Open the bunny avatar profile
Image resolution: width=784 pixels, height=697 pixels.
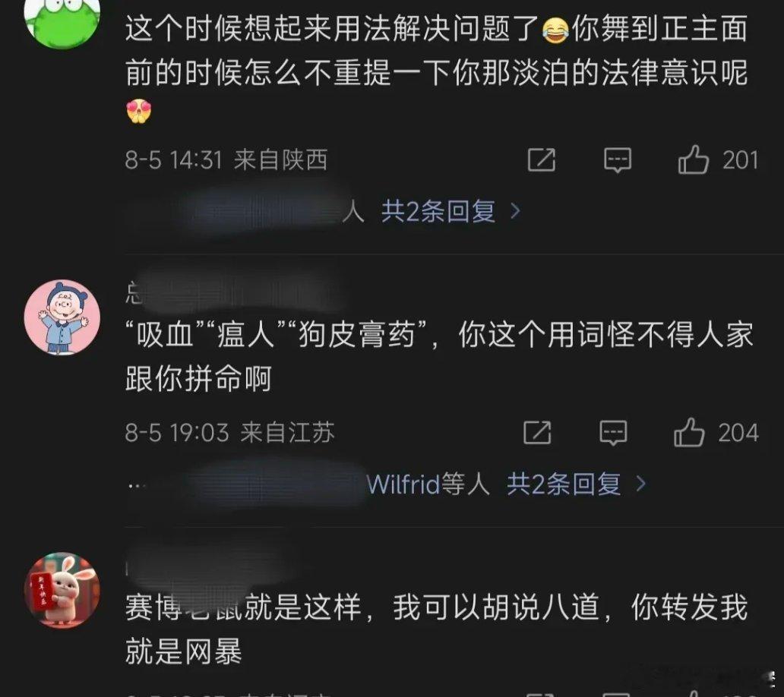coord(62,590)
